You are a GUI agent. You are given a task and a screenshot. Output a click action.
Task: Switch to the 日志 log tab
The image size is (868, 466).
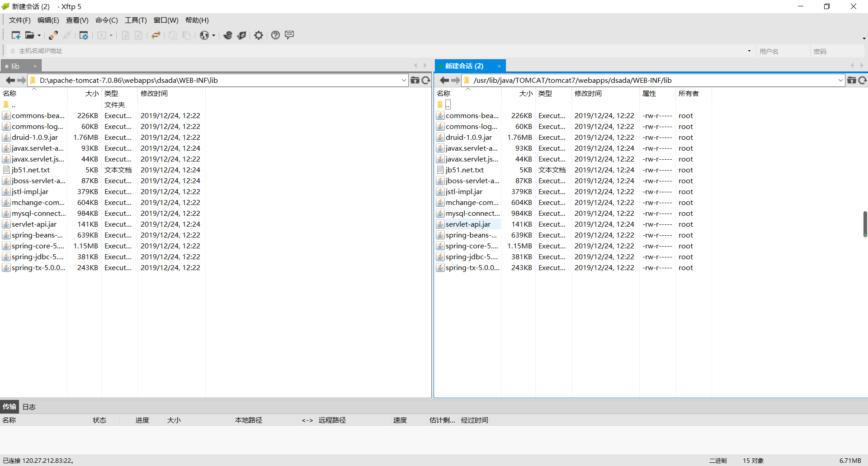pos(29,406)
